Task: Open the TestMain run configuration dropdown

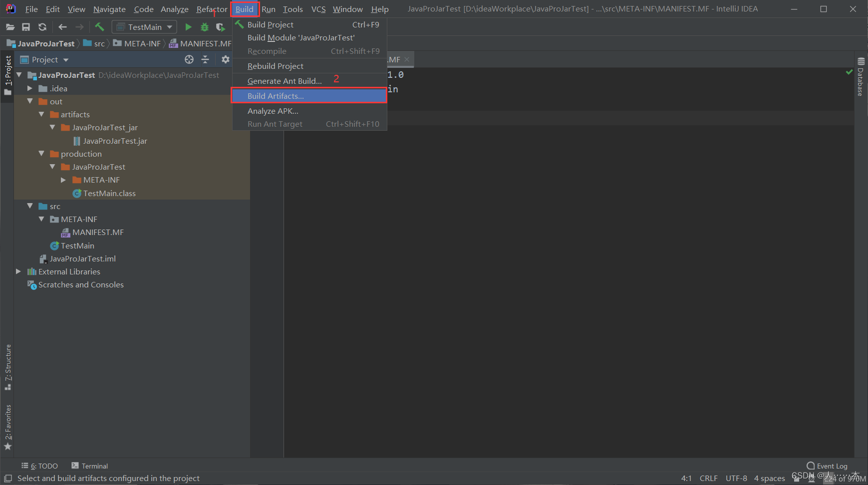Action: [145, 27]
